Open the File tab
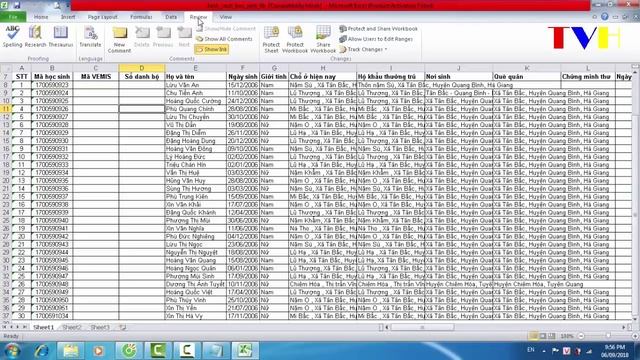This screenshot has width=640, height=360. pos(13,17)
